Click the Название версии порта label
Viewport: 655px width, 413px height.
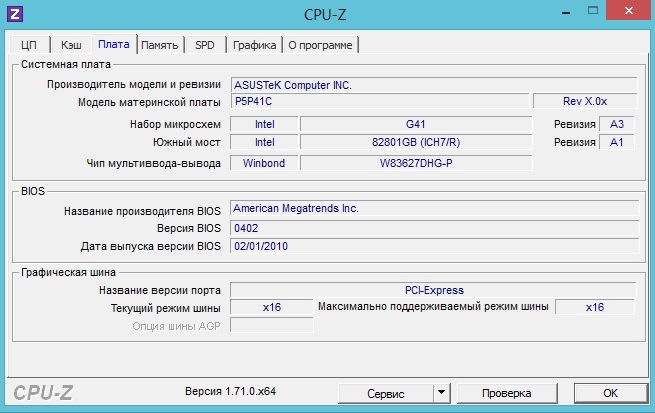coord(160,290)
